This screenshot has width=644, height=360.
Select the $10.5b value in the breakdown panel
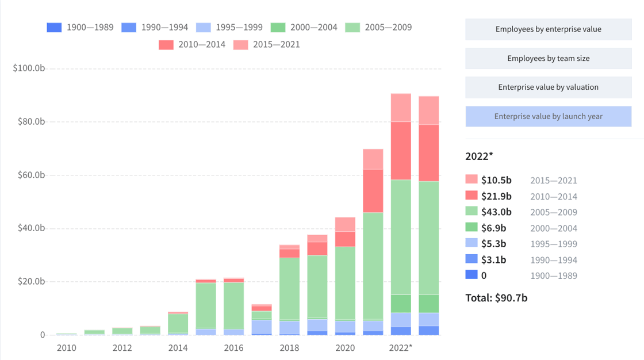497,180
